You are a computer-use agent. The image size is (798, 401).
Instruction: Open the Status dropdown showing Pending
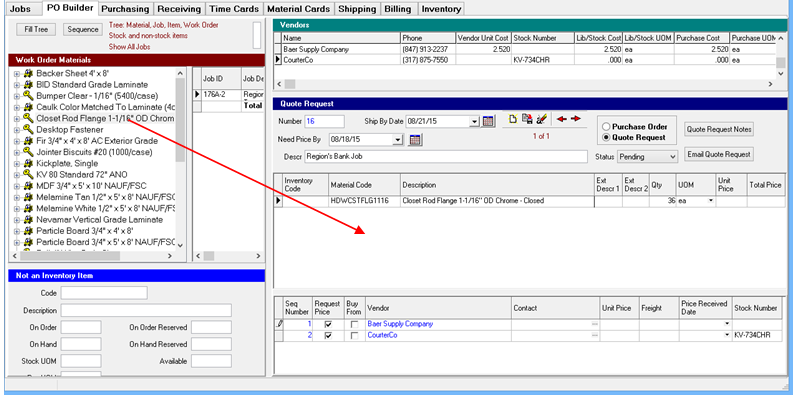pyautogui.click(x=674, y=157)
